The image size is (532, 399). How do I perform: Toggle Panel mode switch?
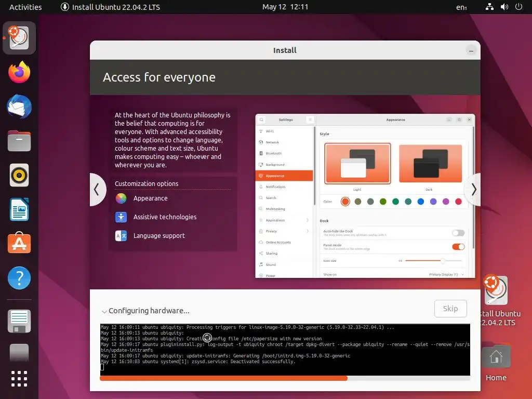(x=458, y=247)
